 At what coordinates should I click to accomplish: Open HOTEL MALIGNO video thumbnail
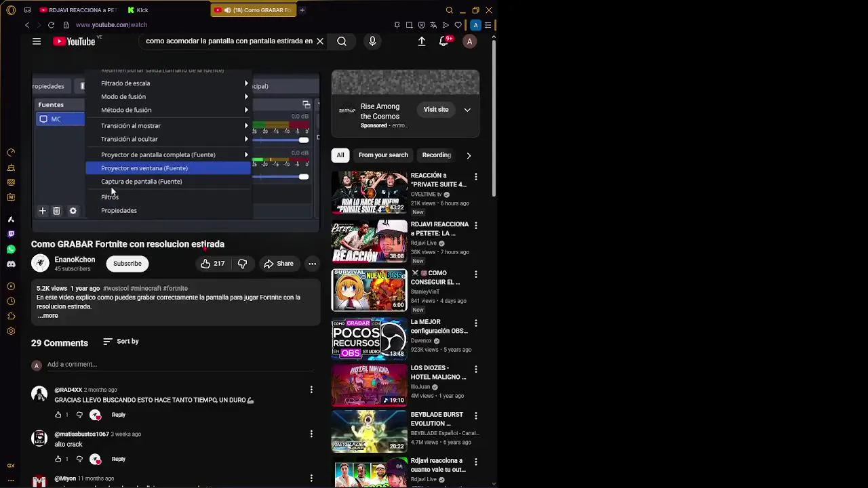[x=369, y=384]
